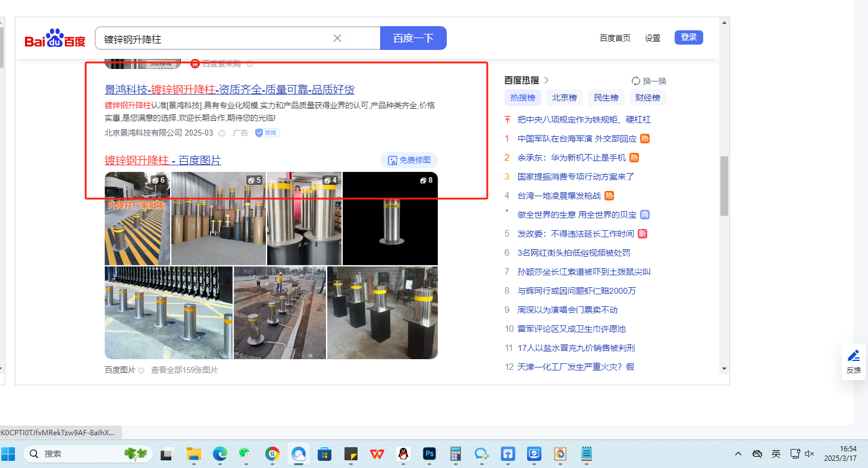Show hidden tray icons chevron

point(738,454)
